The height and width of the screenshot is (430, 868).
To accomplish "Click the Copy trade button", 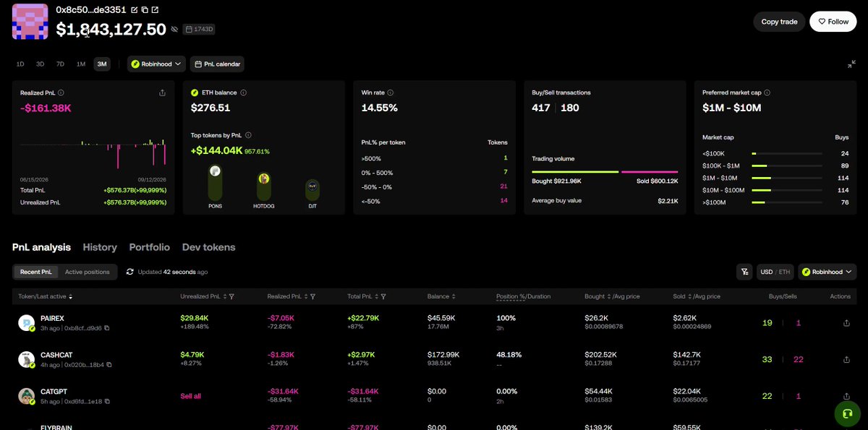I will pyautogui.click(x=779, y=22).
